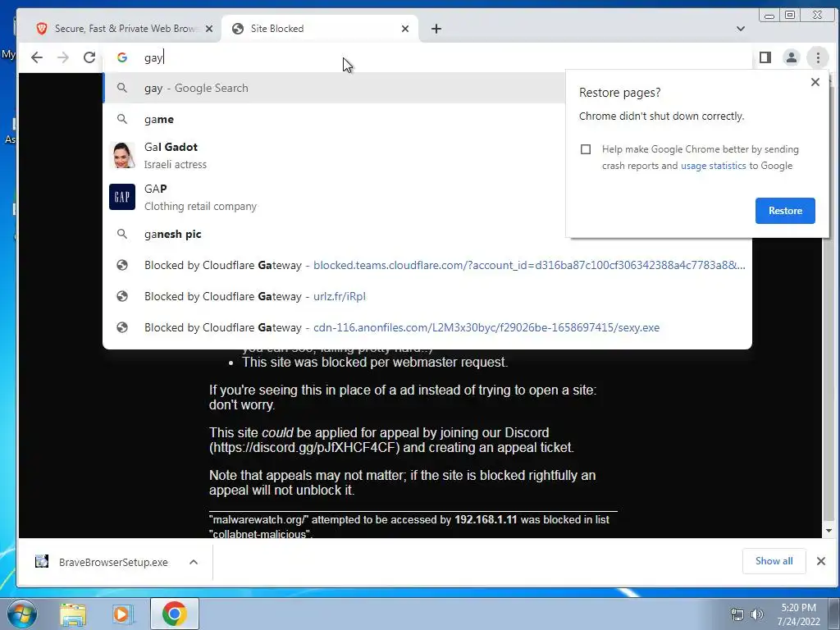This screenshot has height=630, width=840.
Task: Click the Gal Gadot thumbnail photo
Action: point(122,155)
